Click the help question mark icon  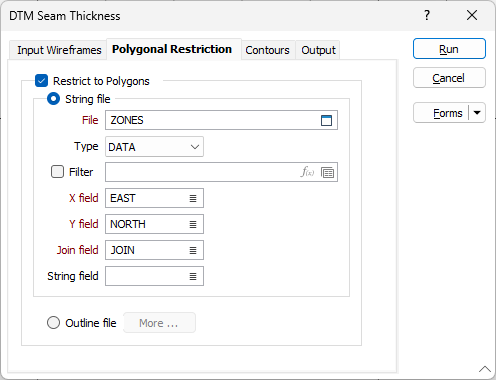tap(427, 15)
